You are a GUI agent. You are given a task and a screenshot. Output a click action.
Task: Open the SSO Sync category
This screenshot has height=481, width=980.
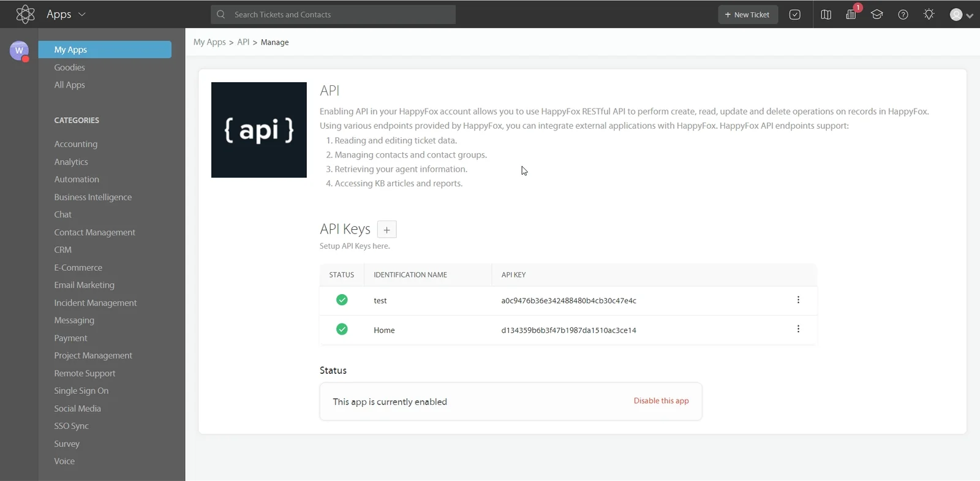click(x=71, y=426)
